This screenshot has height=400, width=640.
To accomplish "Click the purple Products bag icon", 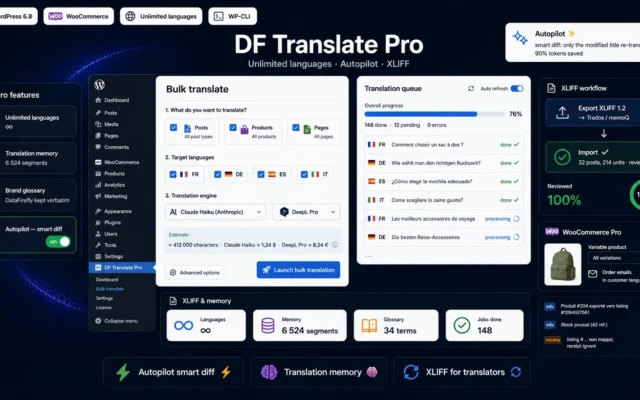I will pyautogui.click(x=244, y=130).
